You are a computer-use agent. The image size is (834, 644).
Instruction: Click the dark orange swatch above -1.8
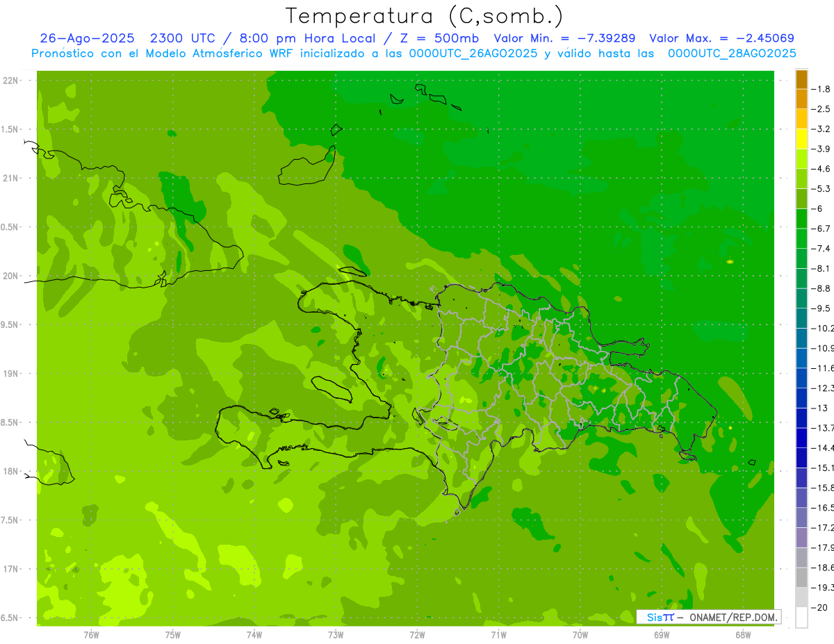click(801, 79)
